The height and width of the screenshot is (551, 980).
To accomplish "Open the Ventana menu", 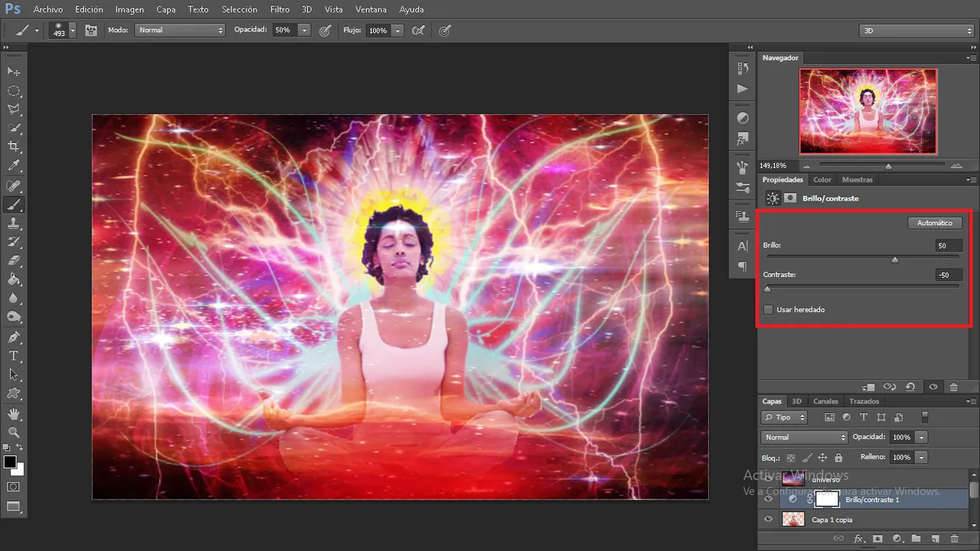I will tap(371, 9).
